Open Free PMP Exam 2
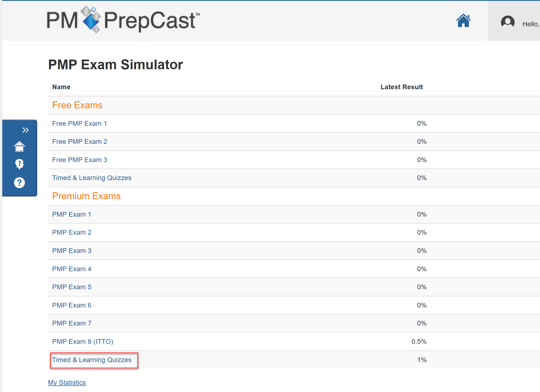Screen dimensions: 540x392 point(80,142)
